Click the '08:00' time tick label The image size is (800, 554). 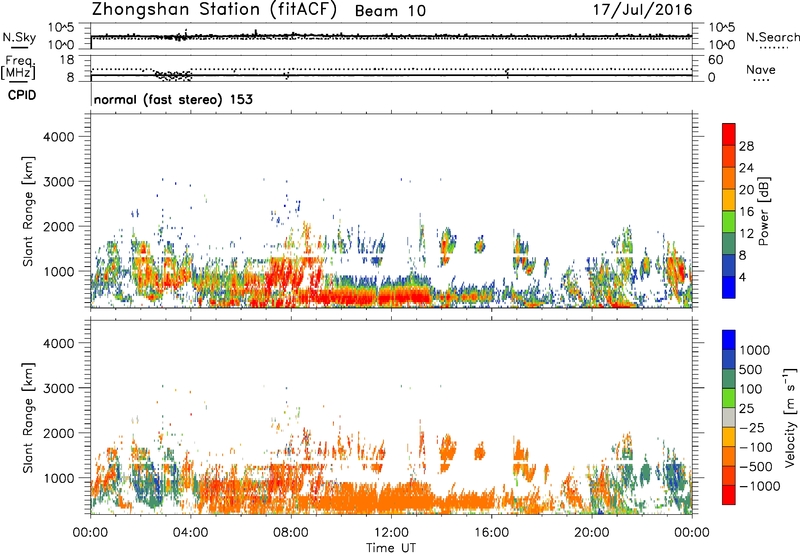[x=291, y=533]
